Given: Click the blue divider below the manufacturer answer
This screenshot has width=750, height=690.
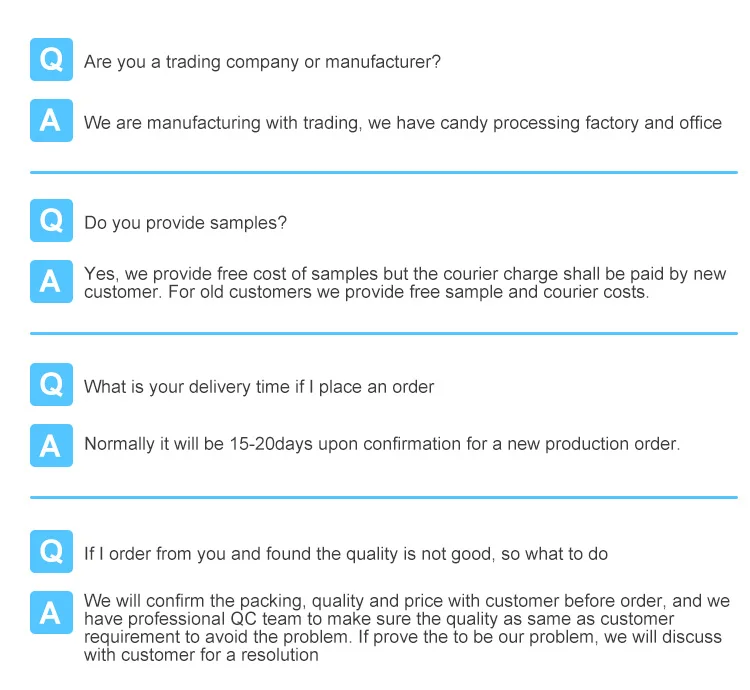Looking at the screenshot, I should point(384,172).
